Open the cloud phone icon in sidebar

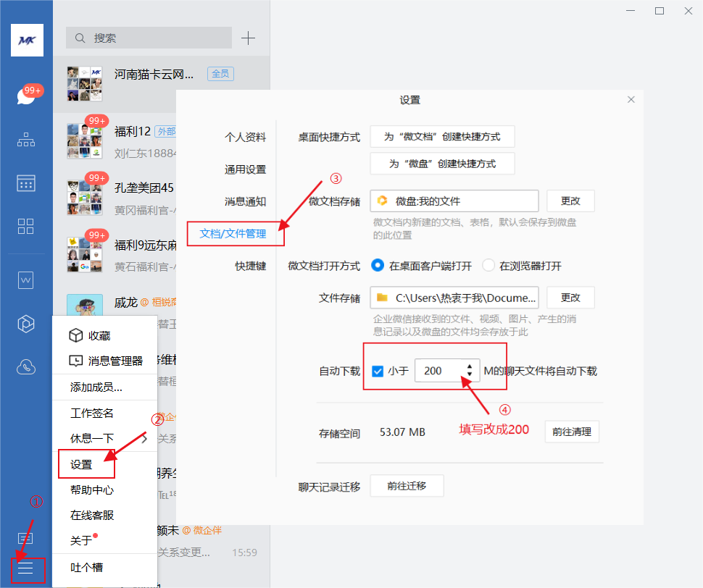pos(26,366)
